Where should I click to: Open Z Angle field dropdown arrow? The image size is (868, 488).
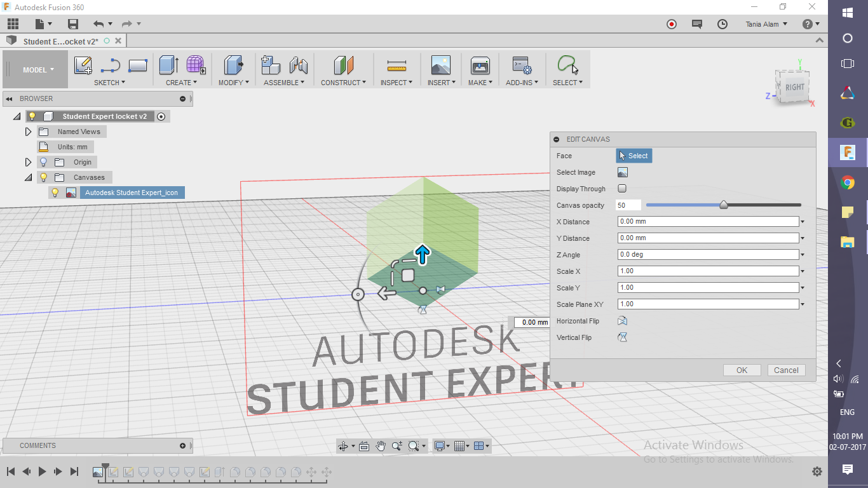803,255
